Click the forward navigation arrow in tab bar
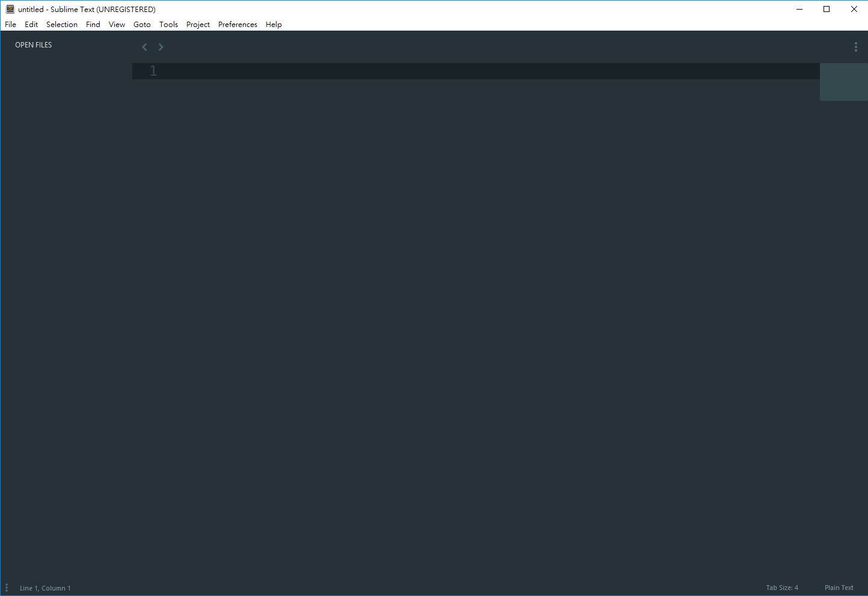This screenshot has height=596, width=868. coord(160,47)
